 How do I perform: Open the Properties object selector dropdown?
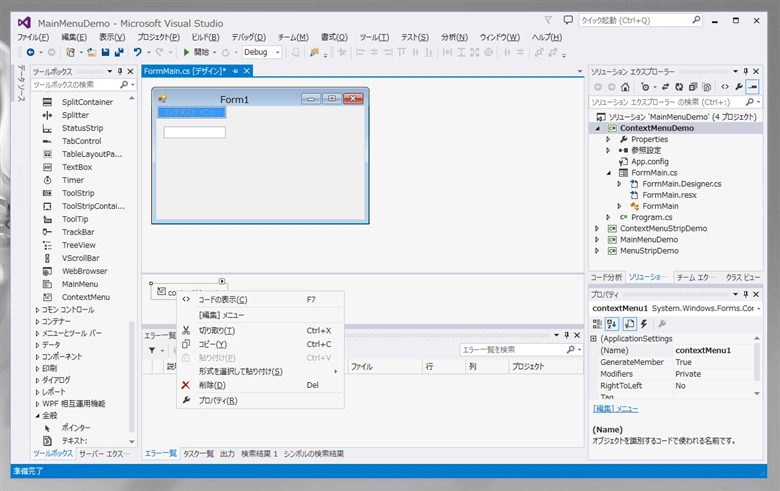759,308
